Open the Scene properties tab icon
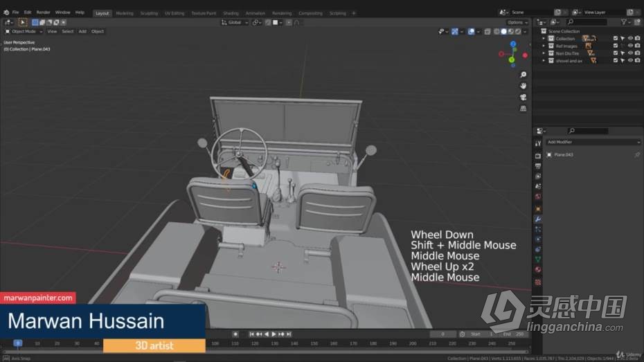This screenshot has height=362, width=644. pos(538,186)
